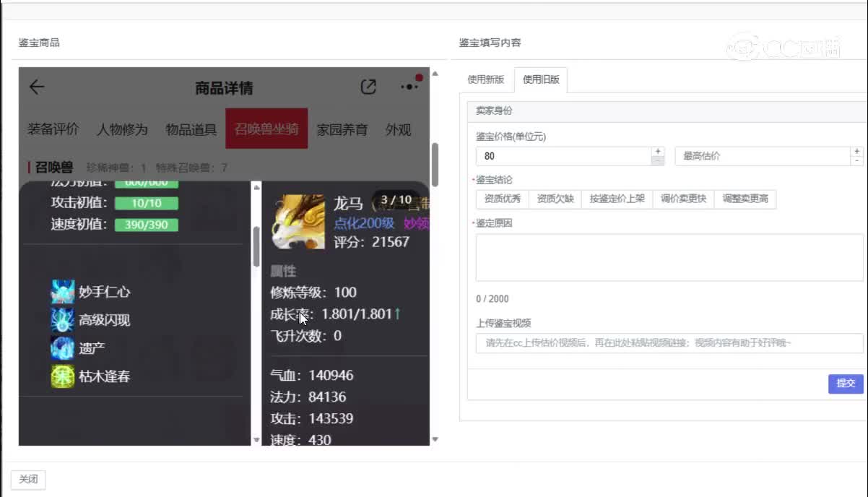Open the share icon beside 商品详情

(x=368, y=87)
